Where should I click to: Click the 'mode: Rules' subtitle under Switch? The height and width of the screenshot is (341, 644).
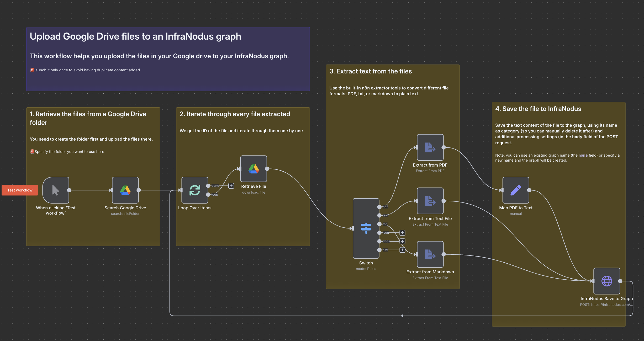tap(366, 269)
